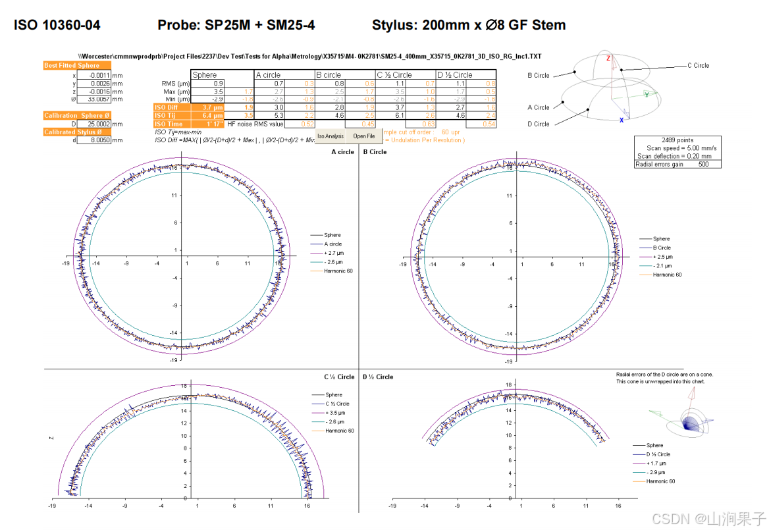Select the Sphere column header in table

coord(222,74)
